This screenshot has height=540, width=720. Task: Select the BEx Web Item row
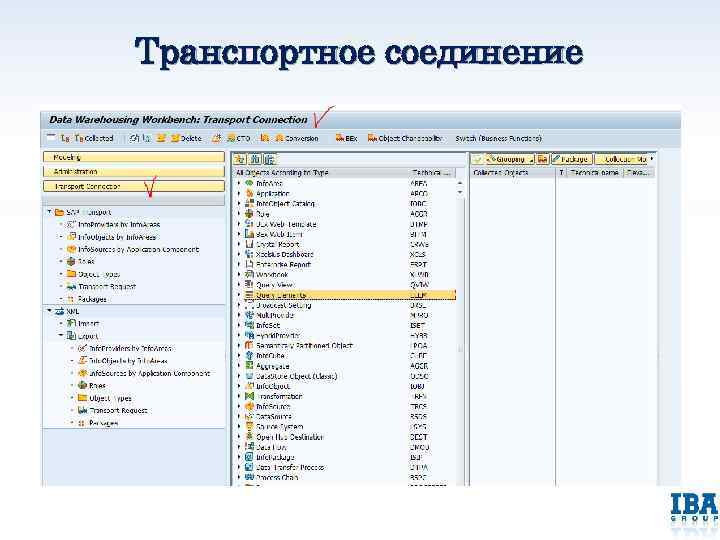[346, 234]
